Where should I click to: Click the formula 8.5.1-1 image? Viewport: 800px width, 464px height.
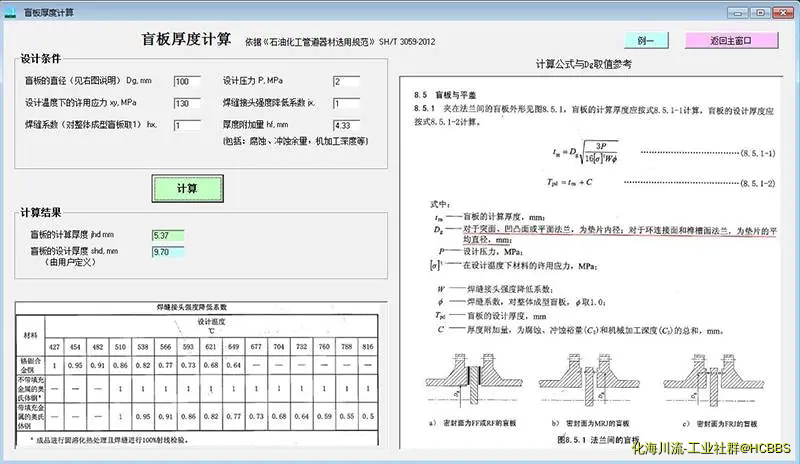[x=585, y=152]
